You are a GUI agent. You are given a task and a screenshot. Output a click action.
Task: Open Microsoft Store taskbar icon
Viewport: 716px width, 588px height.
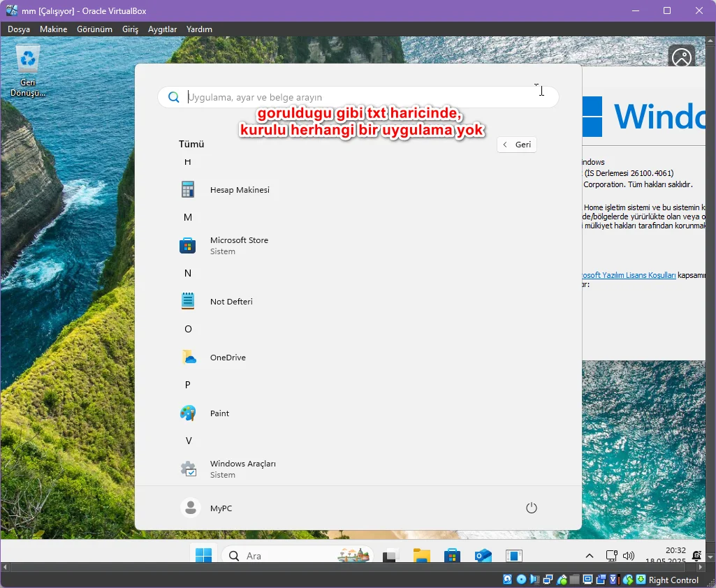click(x=452, y=556)
